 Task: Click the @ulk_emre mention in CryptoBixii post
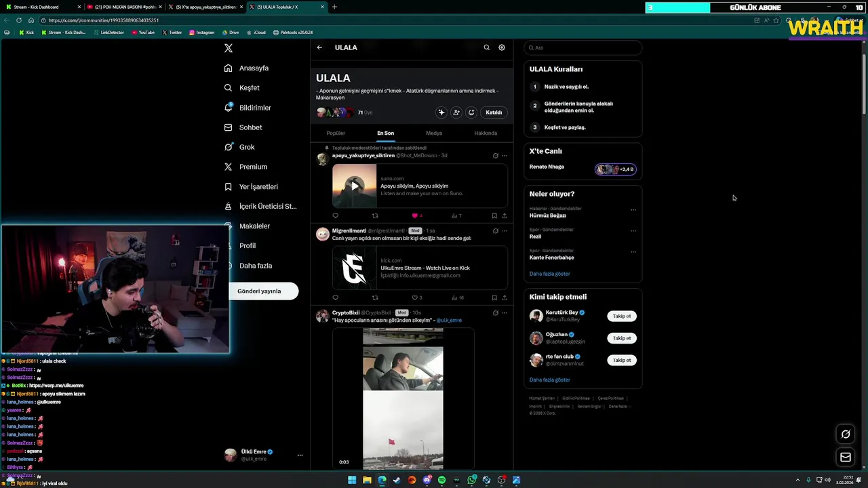tap(449, 320)
